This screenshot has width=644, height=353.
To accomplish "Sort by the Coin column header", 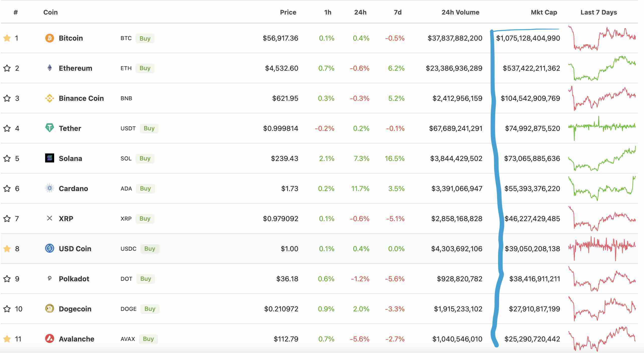I will [x=50, y=12].
